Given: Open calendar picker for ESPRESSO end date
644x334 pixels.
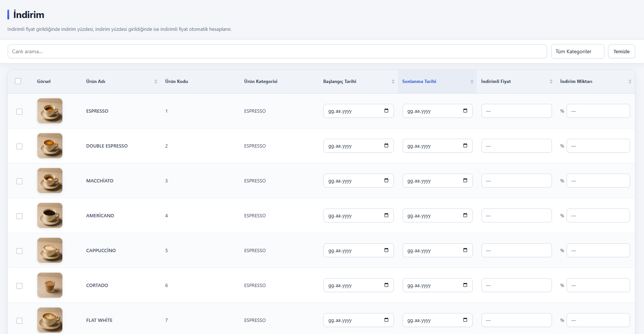Looking at the screenshot, I should pos(465,111).
